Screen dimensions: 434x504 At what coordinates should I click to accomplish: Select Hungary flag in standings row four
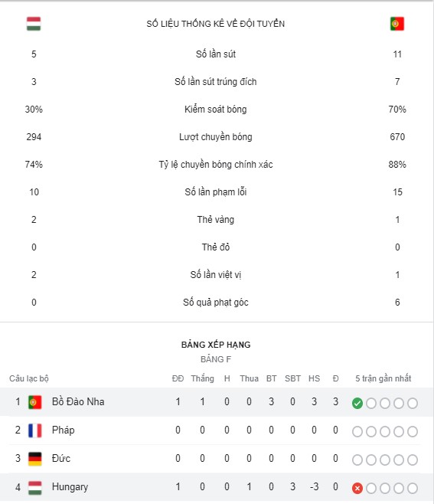(35, 488)
